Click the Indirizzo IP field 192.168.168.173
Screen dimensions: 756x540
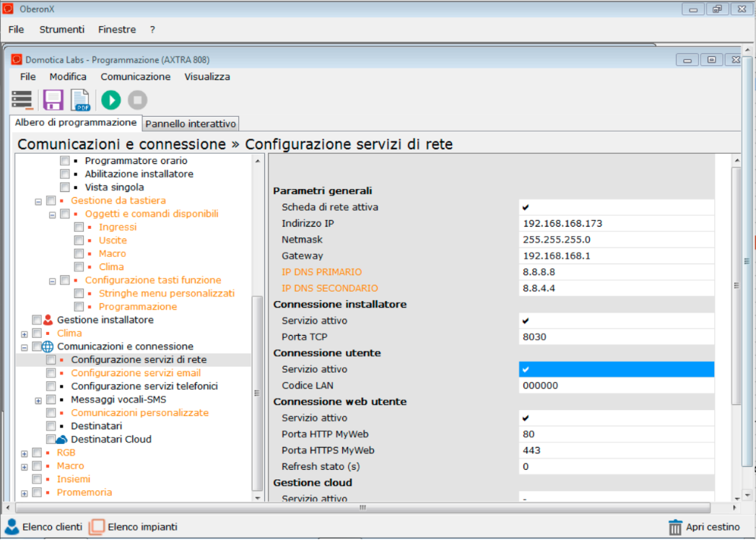click(616, 224)
